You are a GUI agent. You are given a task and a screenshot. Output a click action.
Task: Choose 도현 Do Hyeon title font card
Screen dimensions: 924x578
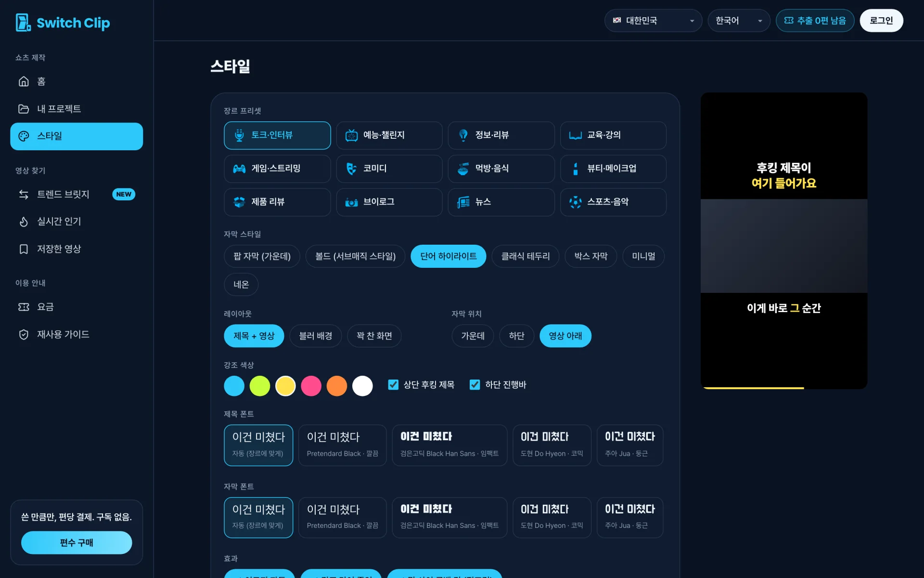click(552, 445)
